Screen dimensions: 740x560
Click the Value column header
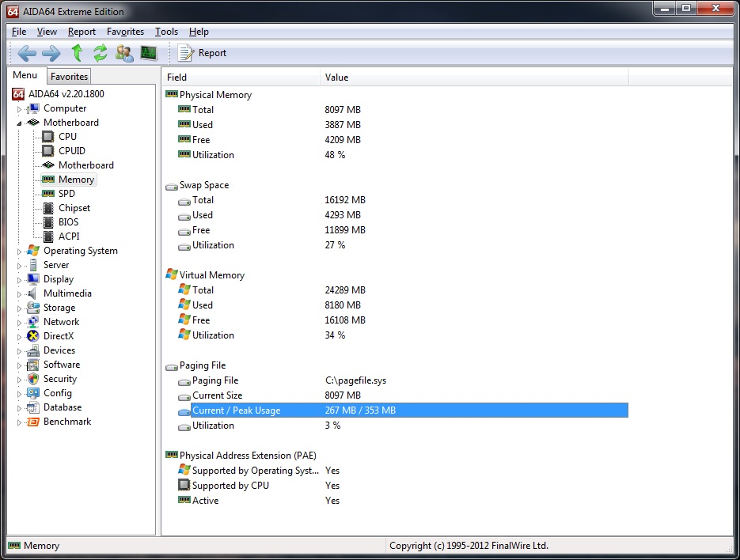(x=474, y=78)
